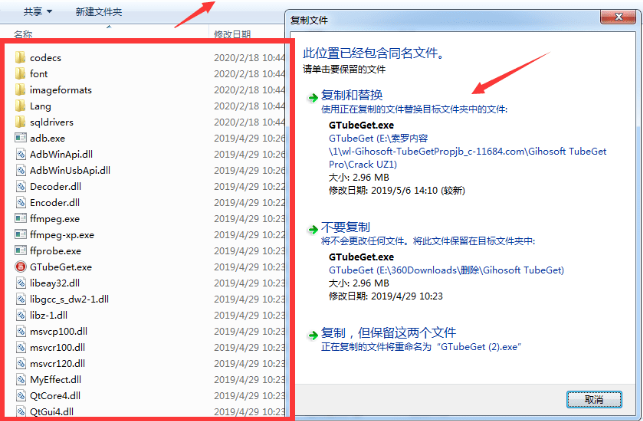
Task: Select the ffmpeg-xp.exe application icon
Action: (x=21, y=234)
